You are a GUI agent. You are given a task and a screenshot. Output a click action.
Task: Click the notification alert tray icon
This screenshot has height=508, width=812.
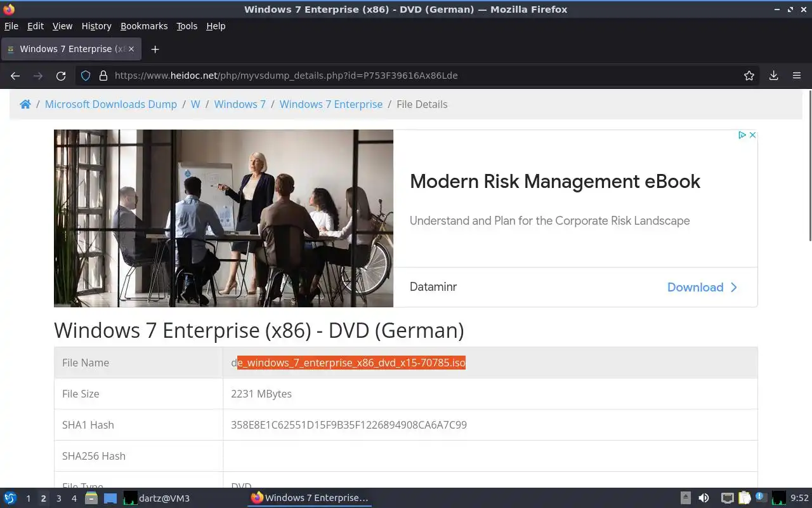[x=761, y=497]
